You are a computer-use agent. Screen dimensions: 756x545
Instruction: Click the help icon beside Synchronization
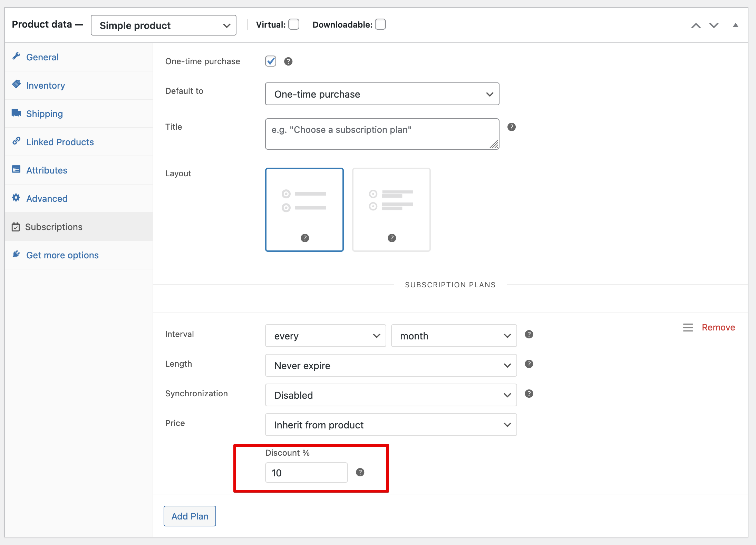[529, 394]
